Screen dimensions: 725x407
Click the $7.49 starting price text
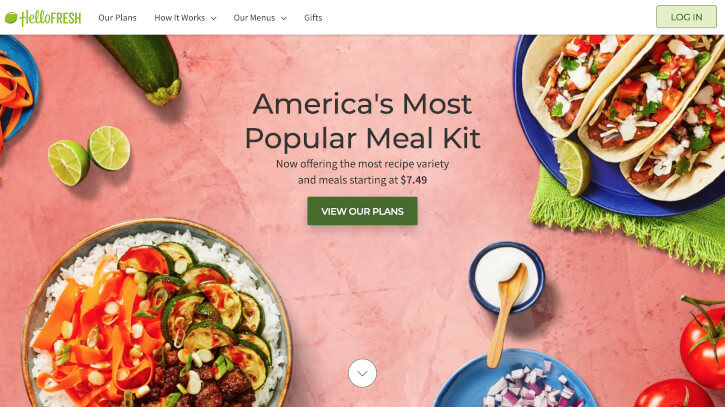(x=413, y=180)
